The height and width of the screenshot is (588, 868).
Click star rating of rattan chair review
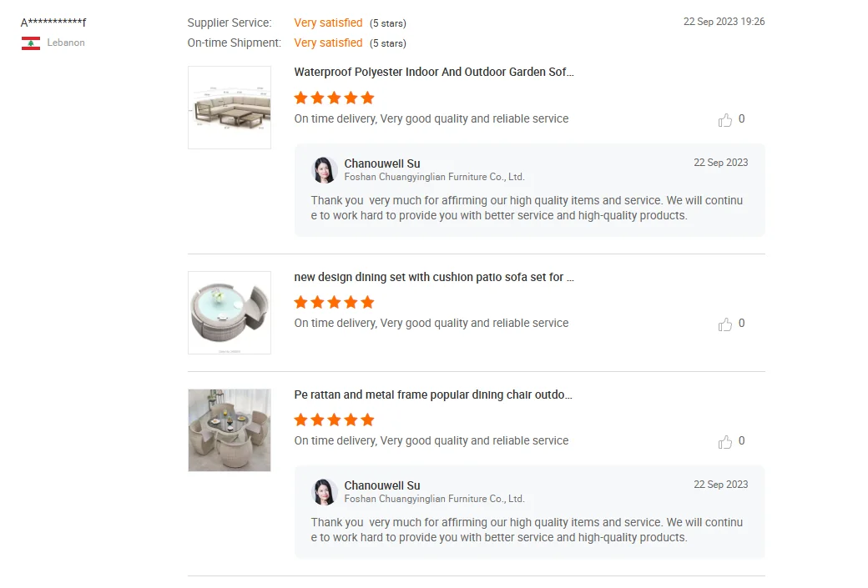pyautogui.click(x=334, y=420)
